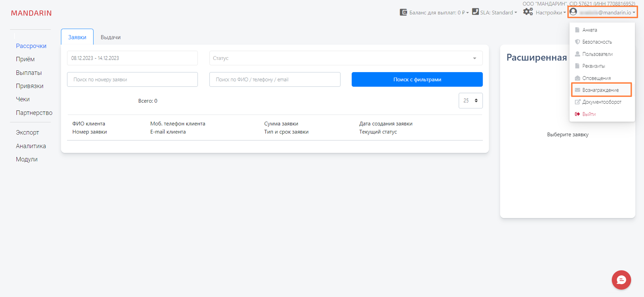
Task: Open the Выплаты section in sidebar
Action: click(29, 73)
